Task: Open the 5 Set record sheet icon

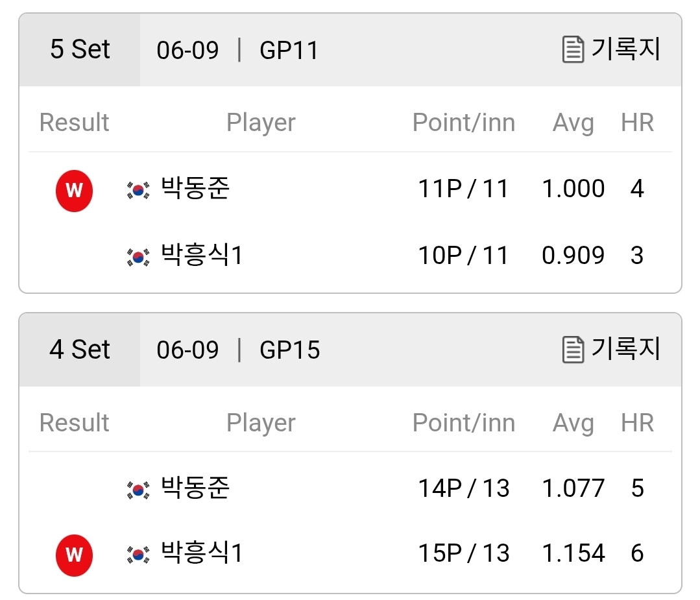Action: [x=573, y=49]
